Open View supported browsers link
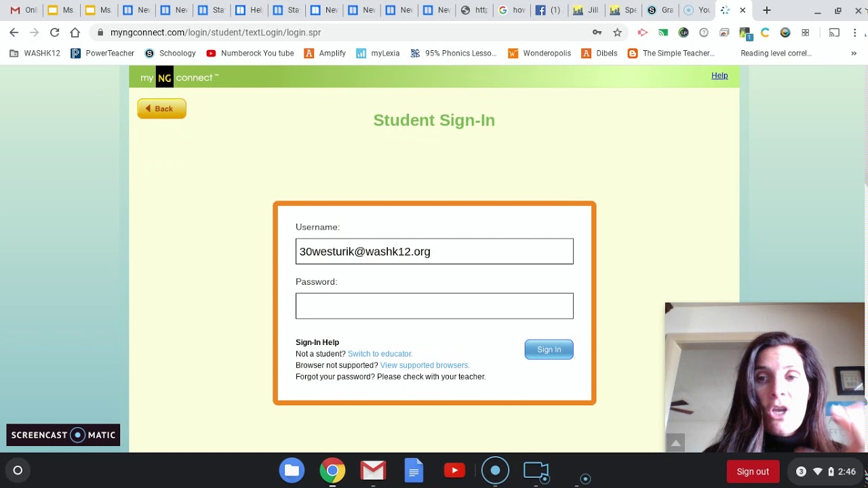This screenshot has height=488, width=868. click(425, 365)
